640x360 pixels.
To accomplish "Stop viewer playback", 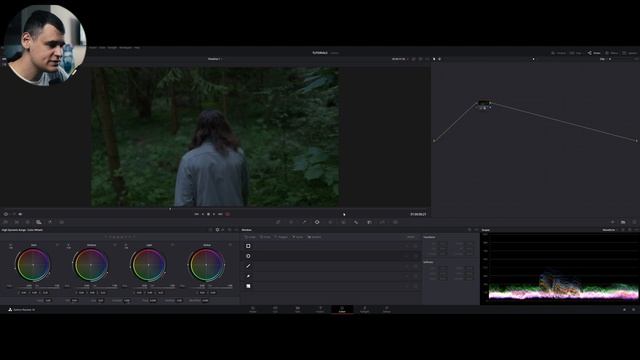I will coord(208,214).
